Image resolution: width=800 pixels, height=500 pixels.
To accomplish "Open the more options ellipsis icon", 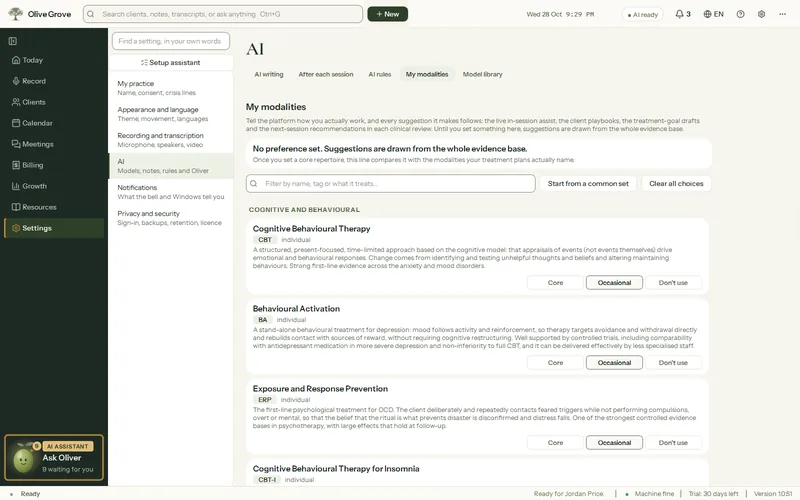I will [783, 14].
